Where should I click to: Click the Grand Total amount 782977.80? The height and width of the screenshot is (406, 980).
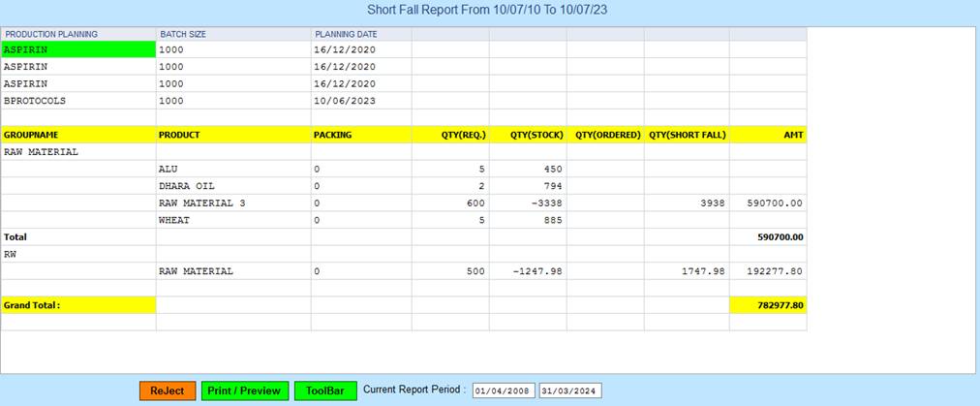767,305
